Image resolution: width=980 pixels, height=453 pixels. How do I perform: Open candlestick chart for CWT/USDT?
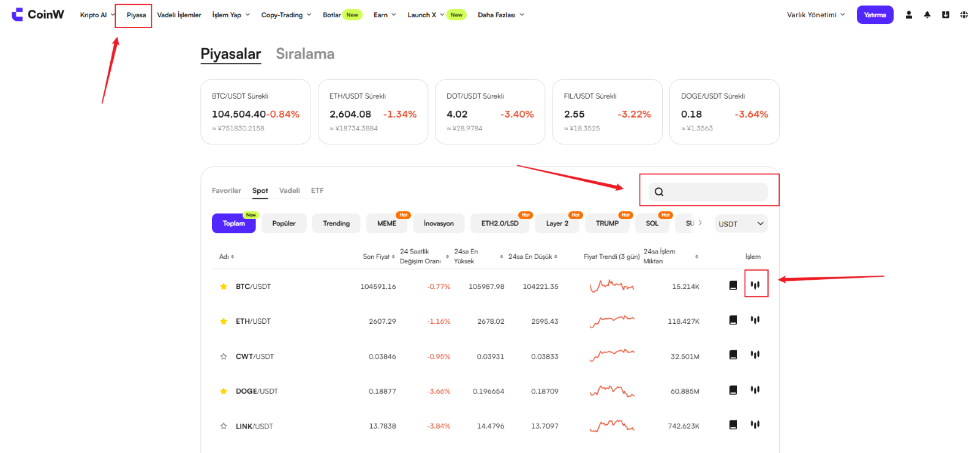tap(755, 354)
